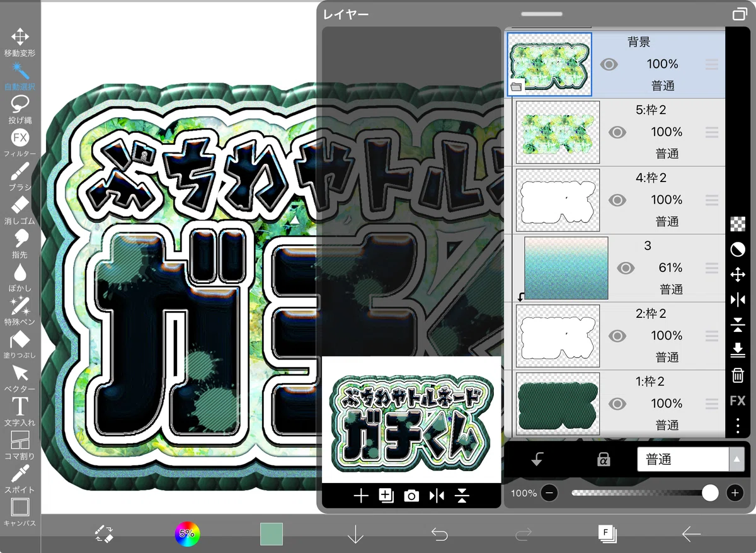Decrease opacity with the minus button
The image size is (756, 553).
[x=549, y=493]
